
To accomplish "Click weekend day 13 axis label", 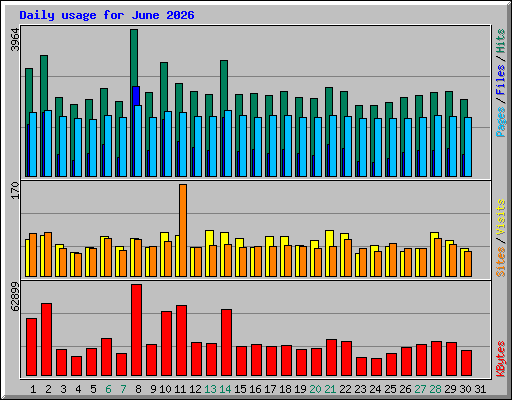I will 210,389.
